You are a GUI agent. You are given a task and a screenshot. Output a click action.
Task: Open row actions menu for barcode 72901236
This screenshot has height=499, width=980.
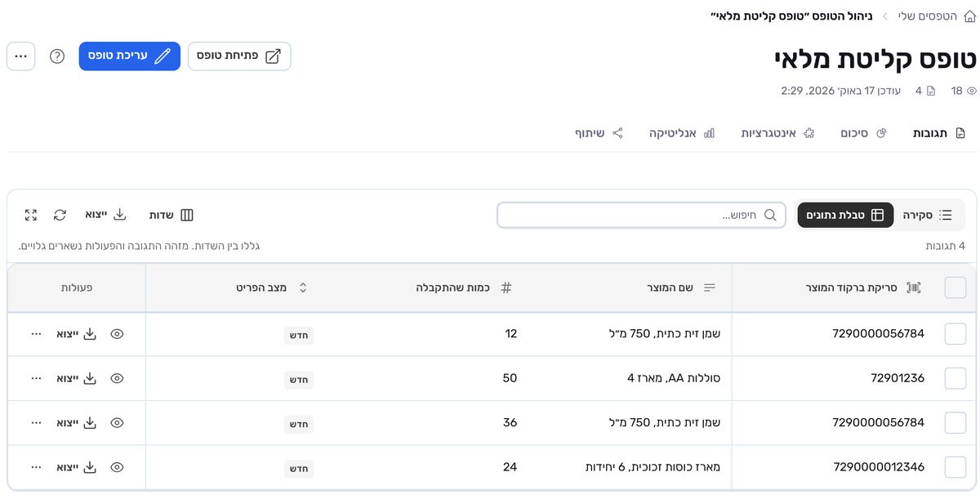(36, 379)
